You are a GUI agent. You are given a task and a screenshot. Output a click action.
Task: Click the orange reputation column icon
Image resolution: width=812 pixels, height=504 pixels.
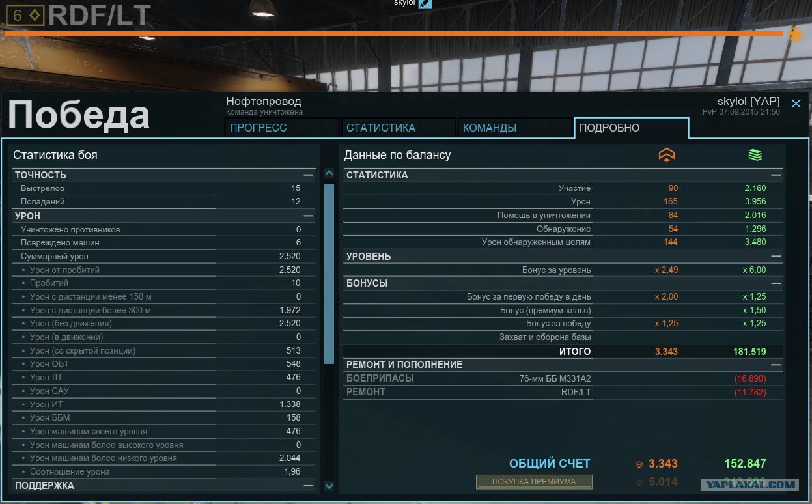tap(667, 155)
